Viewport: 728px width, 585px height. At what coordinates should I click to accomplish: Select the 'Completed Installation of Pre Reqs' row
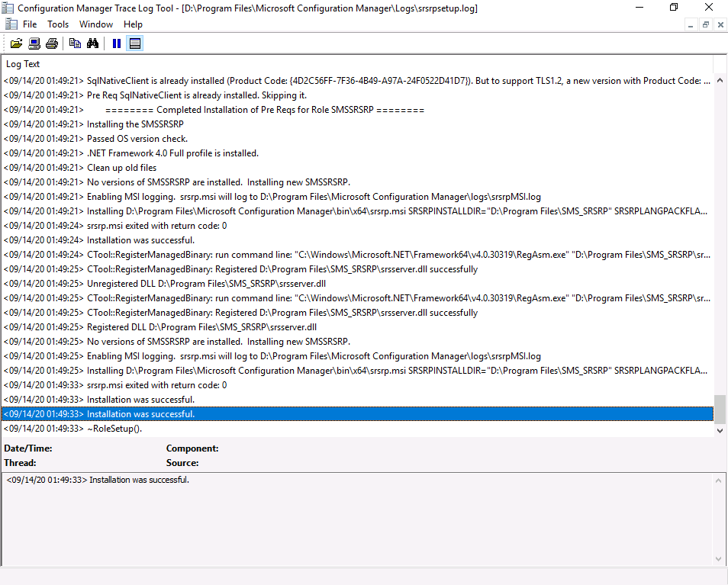(357, 110)
